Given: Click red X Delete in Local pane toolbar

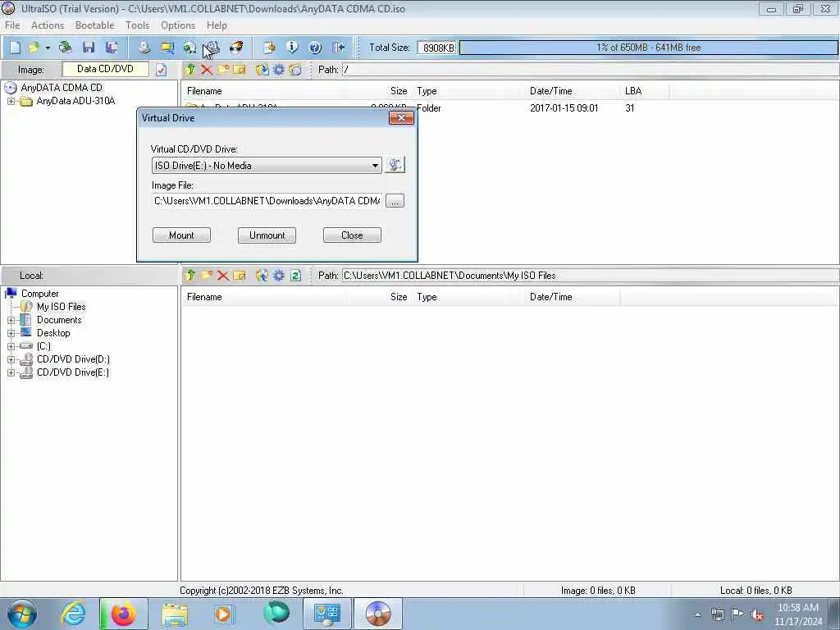Looking at the screenshot, I should [x=223, y=276].
